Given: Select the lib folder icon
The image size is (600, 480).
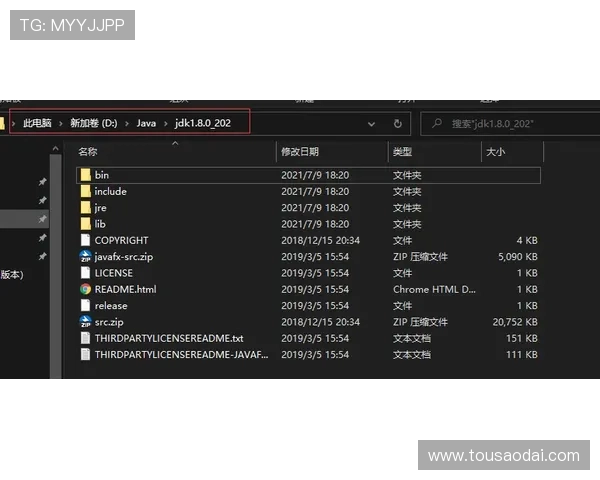Looking at the screenshot, I should [x=86, y=224].
